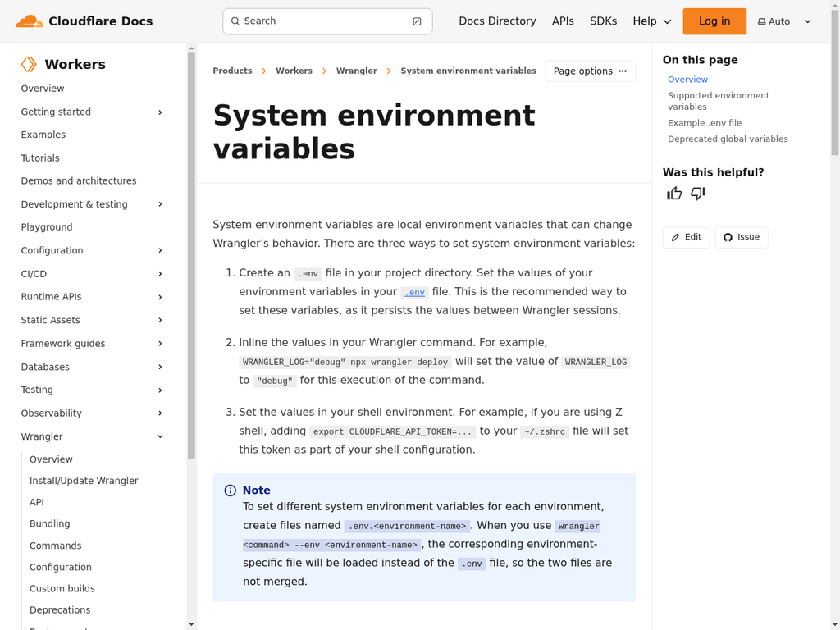Open Commands sub-item
The height and width of the screenshot is (630, 840).
pos(55,546)
